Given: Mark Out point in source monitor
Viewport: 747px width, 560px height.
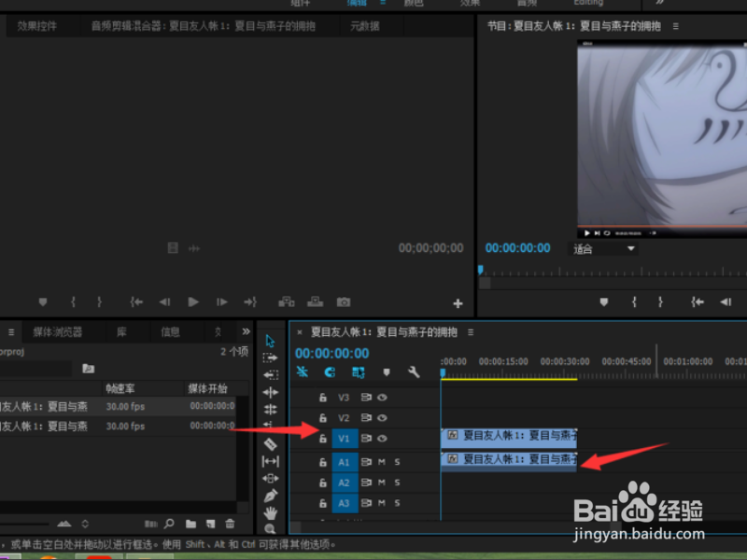Looking at the screenshot, I should [x=99, y=301].
